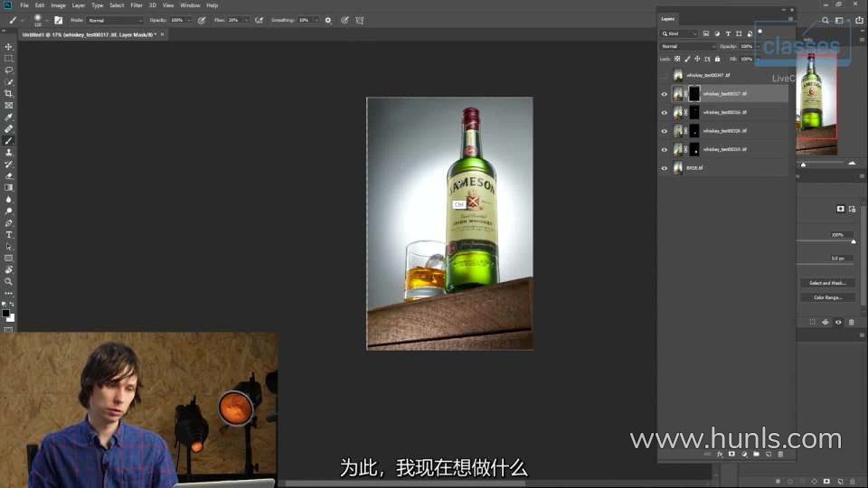This screenshot has width=868, height=488.
Task: Hide the whiskey_test00319 layer
Action: pos(665,149)
